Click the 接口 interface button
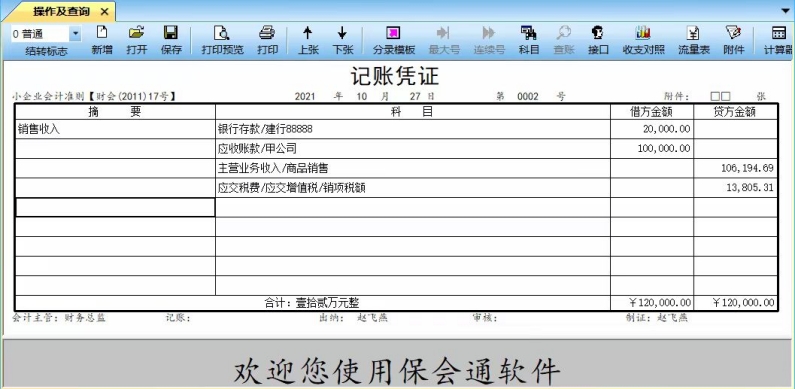 click(598, 40)
